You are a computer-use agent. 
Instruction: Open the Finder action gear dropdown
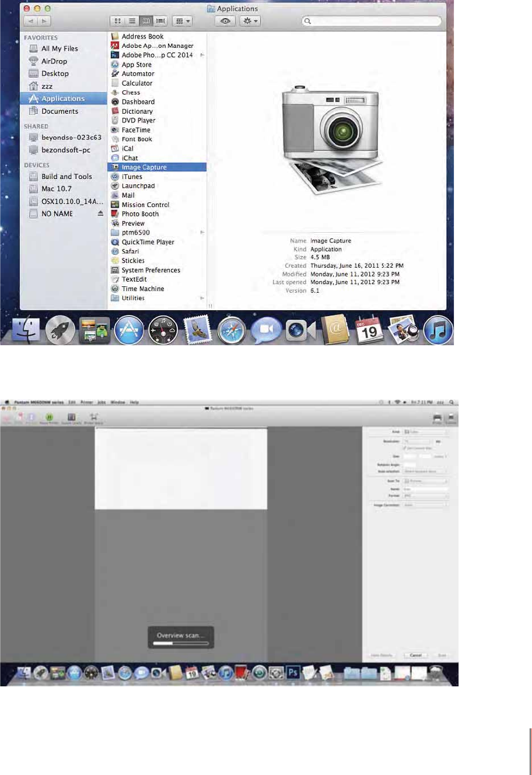(250, 21)
